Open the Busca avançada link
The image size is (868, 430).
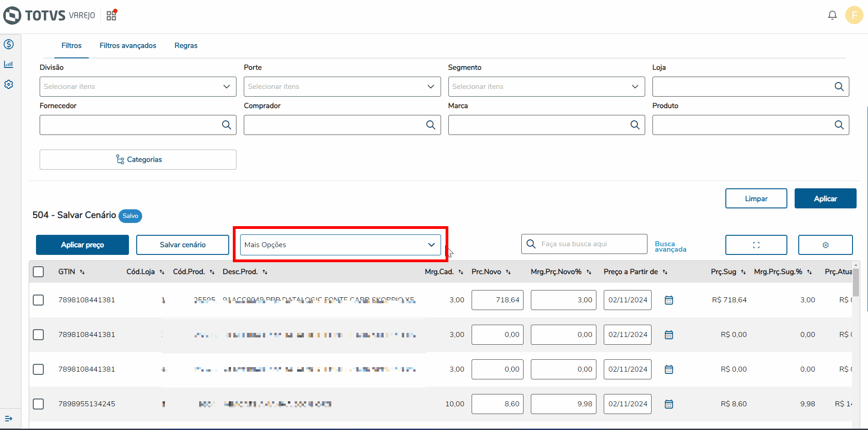(x=670, y=247)
